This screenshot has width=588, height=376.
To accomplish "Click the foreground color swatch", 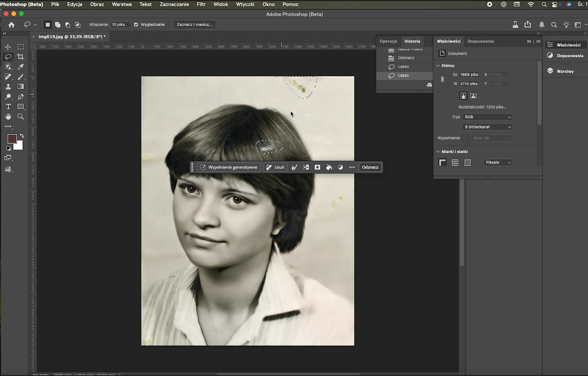I will point(12,139).
